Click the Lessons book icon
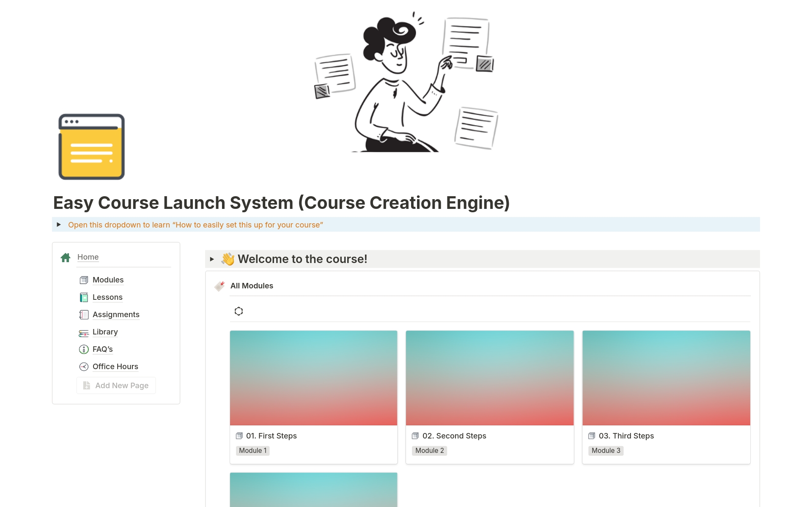Screen dimensions: 812x507 point(84,297)
